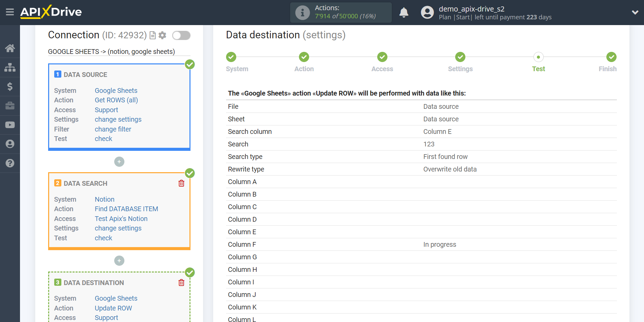Viewport: 644px width, 322px height.
Task: Select 'First found row' value
Action: (x=445, y=157)
